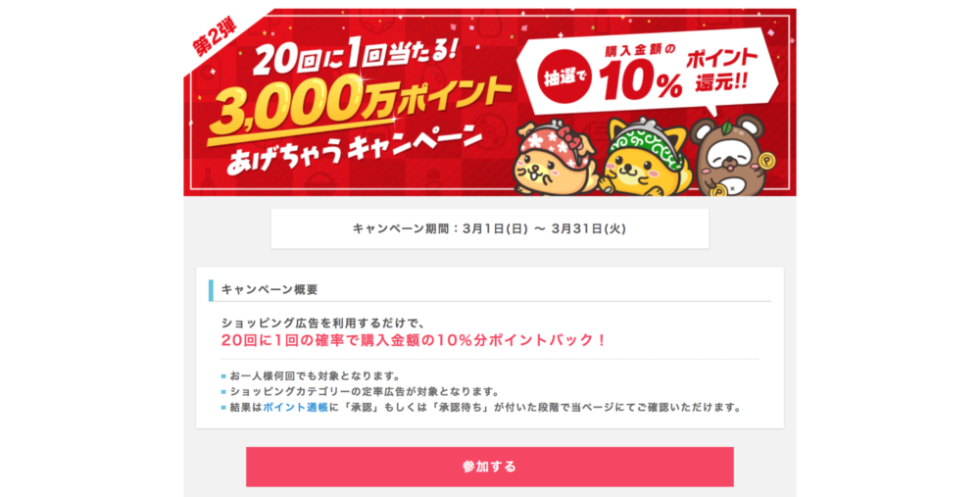Click the ショッピングカテゴリー定率広告 bullet item
The height and width of the screenshot is (497, 980).
365,392
